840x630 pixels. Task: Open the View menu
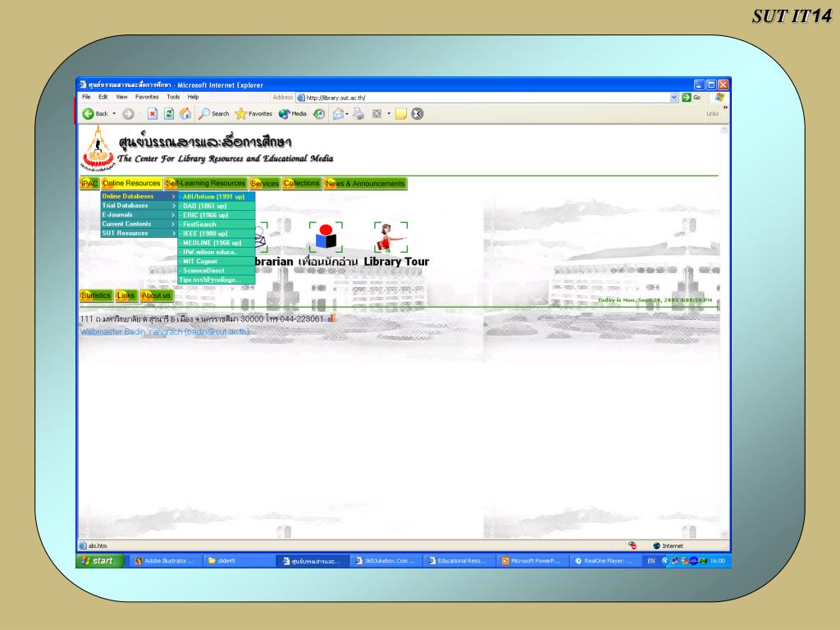point(121,97)
